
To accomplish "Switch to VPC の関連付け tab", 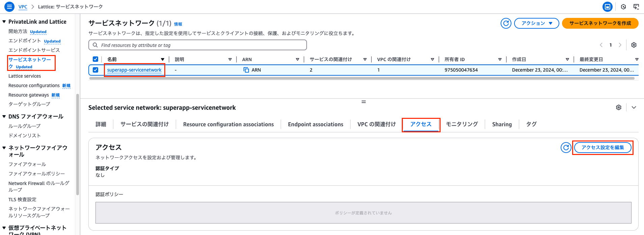I will click(x=376, y=124).
